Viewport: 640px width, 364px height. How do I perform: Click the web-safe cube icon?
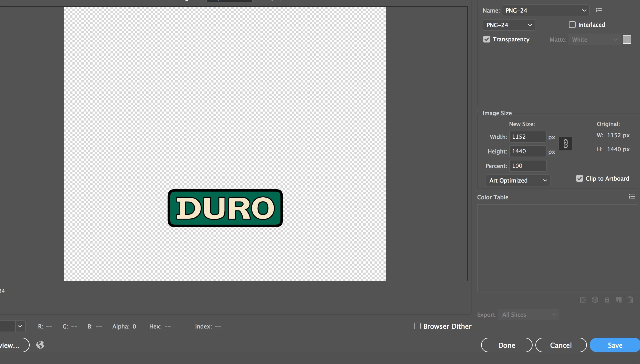[595, 300]
